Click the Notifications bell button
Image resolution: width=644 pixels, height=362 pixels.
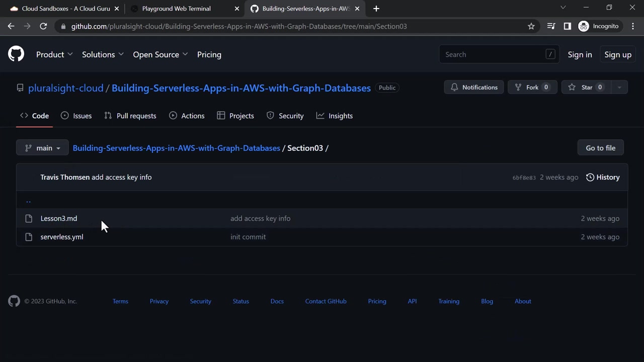[473, 87]
